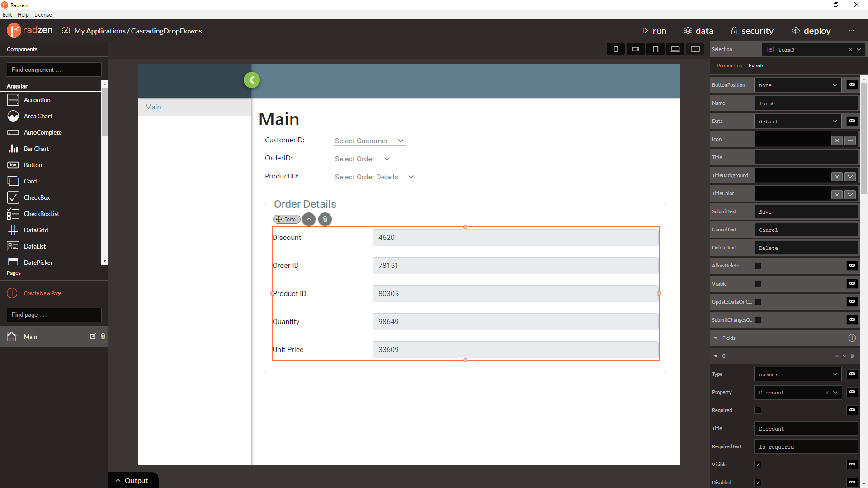
Task: Click the delete Form element icon
Action: [324, 219]
